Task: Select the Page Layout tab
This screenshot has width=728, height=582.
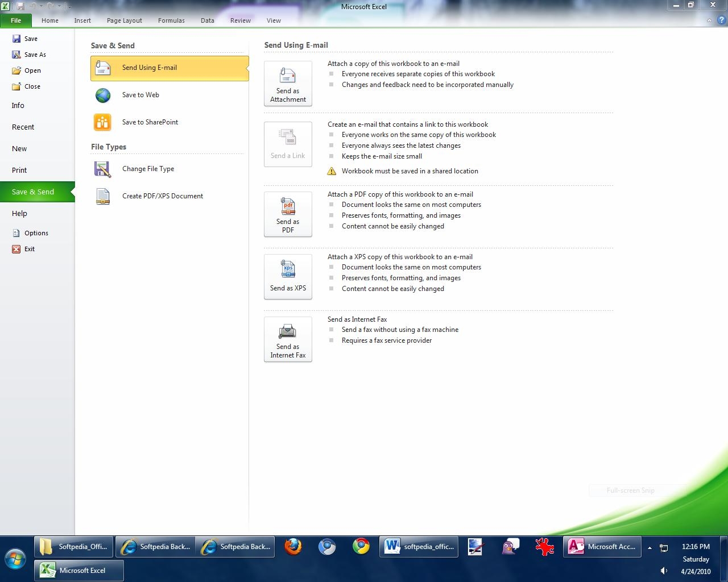Action: tap(125, 20)
